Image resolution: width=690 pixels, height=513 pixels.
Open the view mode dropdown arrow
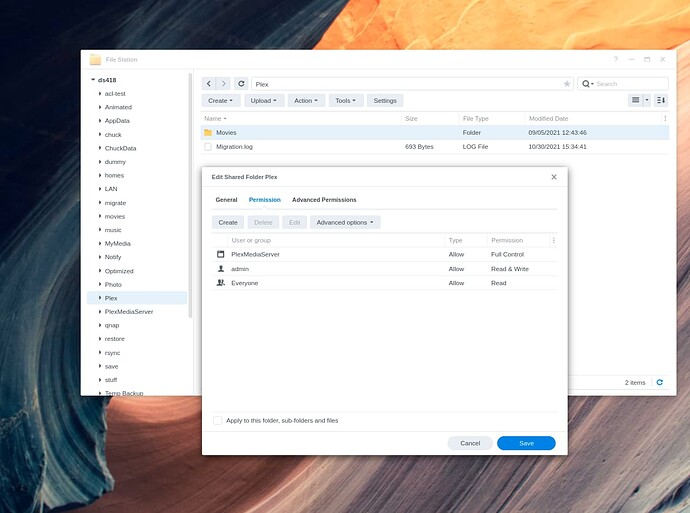pyautogui.click(x=646, y=100)
